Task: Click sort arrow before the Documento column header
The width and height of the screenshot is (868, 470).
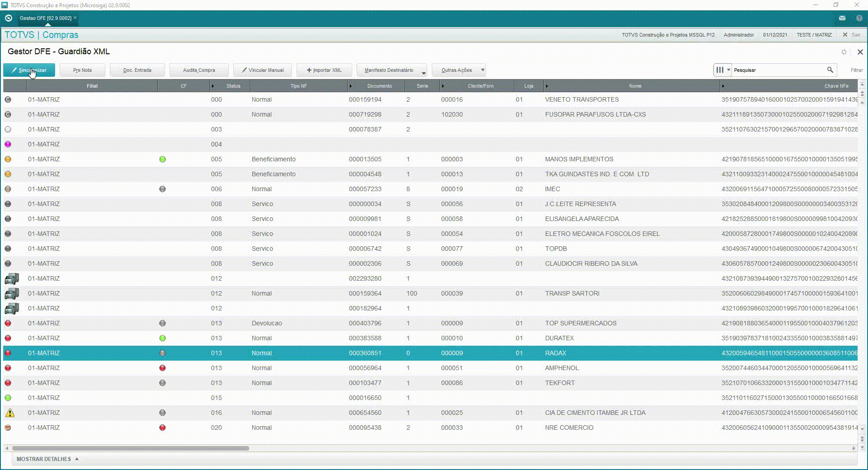Action: click(x=351, y=86)
